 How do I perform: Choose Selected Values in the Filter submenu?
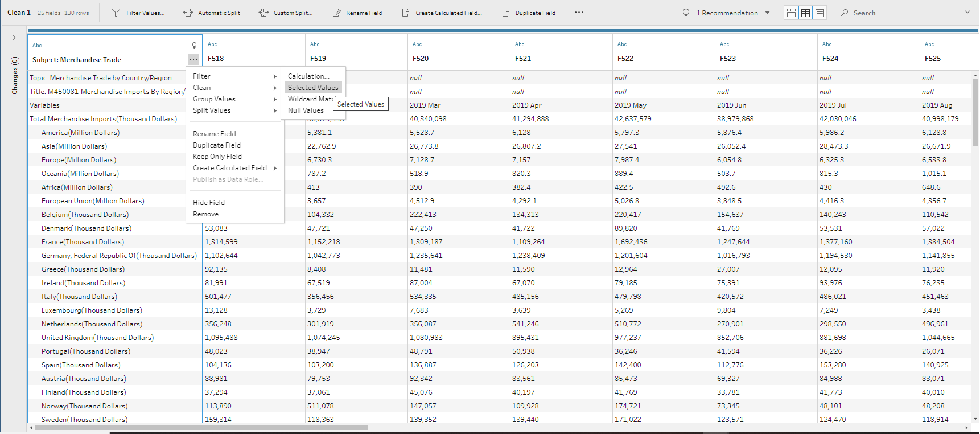click(313, 88)
